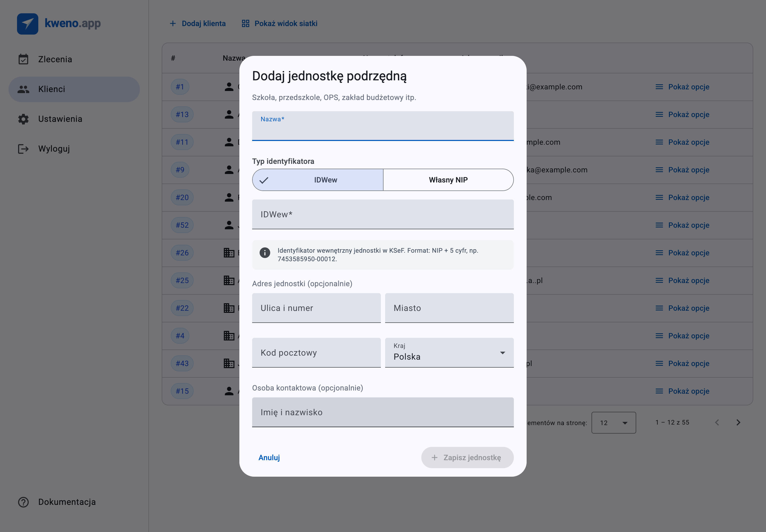Screen dimensions: 766x532
Task: Switch identifier type to Własny NIP
Action: coord(448,180)
